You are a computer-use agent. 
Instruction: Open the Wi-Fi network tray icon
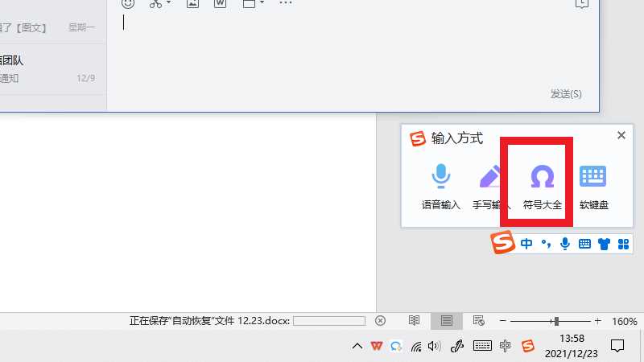tap(416, 347)
